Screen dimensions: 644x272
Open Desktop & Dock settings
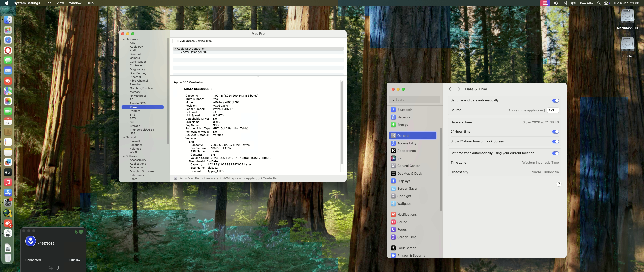[x=413, y=173]
